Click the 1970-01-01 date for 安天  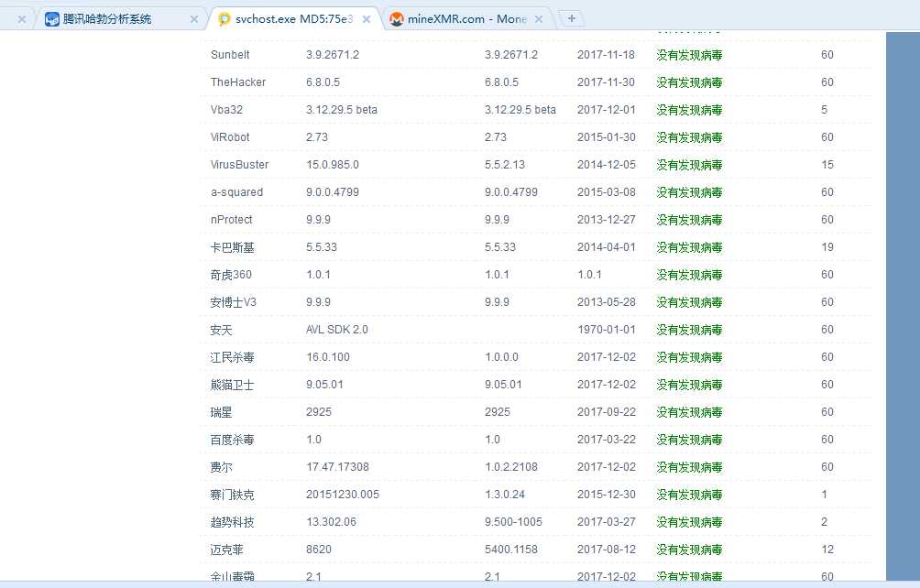coord(606,330)
